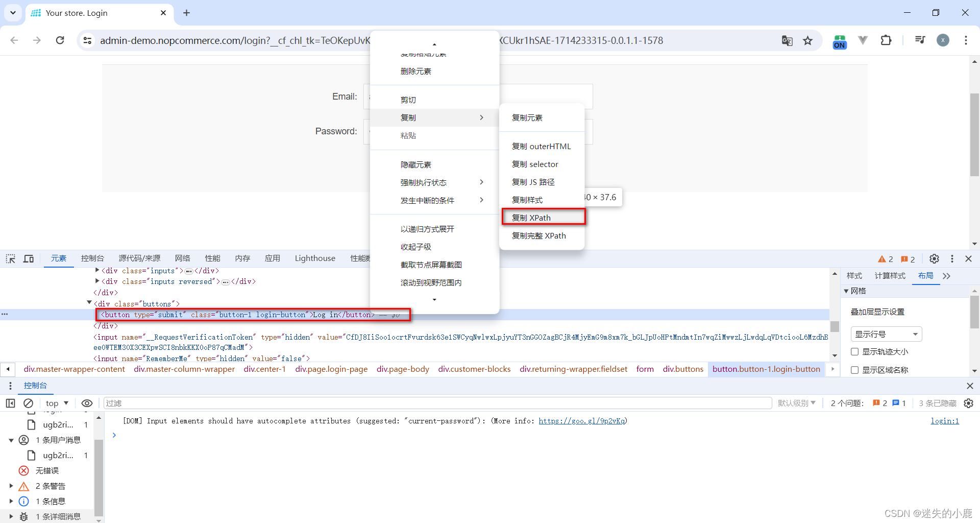The height and width of the screenshot is (523, 980).
Task: Open the tab search dropdown arrow
Action: [13, 13]
